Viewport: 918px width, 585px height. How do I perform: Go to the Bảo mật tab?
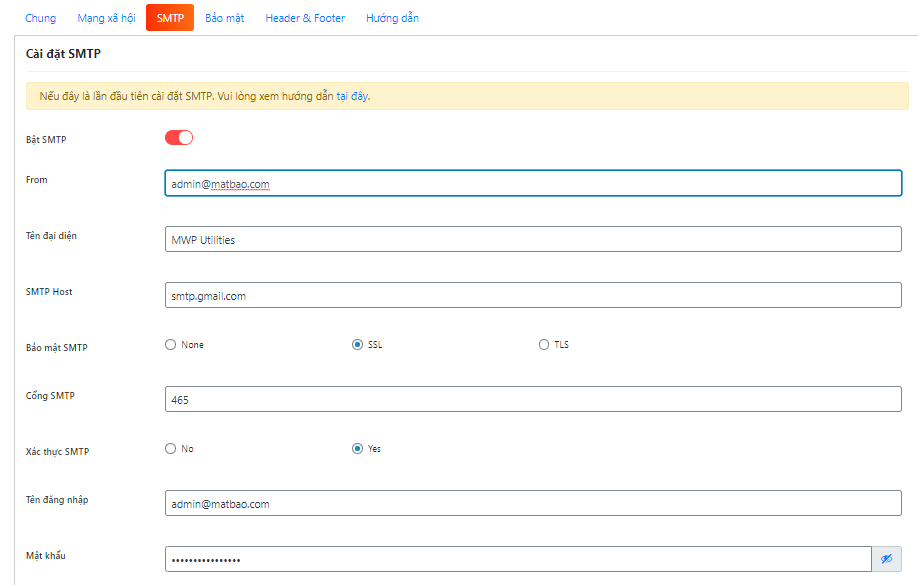pyautogui.click(x=224, y=18)
